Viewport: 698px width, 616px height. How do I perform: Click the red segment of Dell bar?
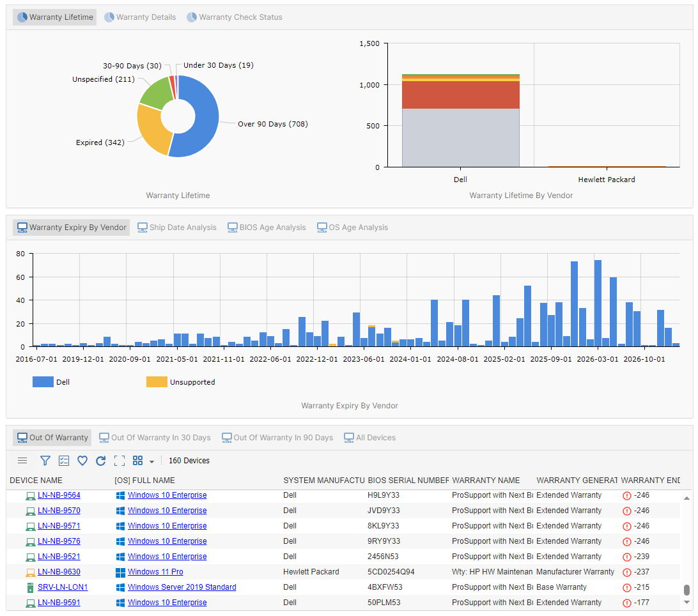click(x=461, y=95)
